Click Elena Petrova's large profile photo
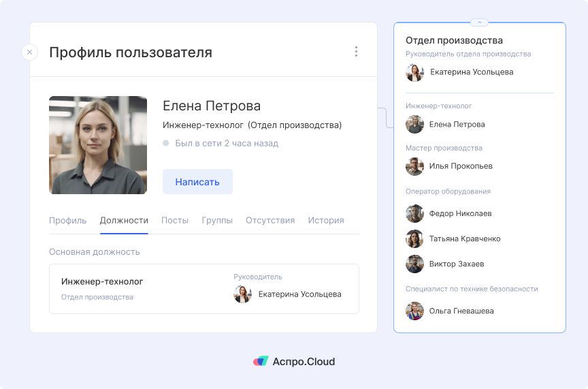The width and height of the screenshot is (588, 389). (x=98, y=145)
